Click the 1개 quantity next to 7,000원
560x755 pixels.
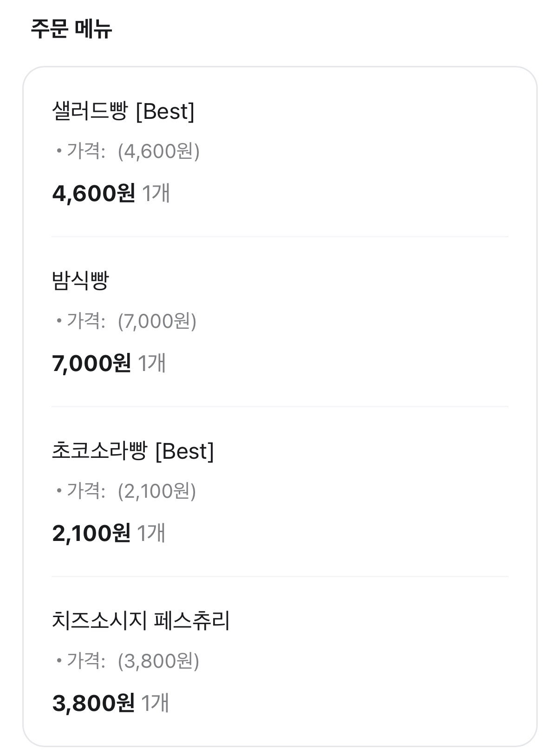click(152, 363)
